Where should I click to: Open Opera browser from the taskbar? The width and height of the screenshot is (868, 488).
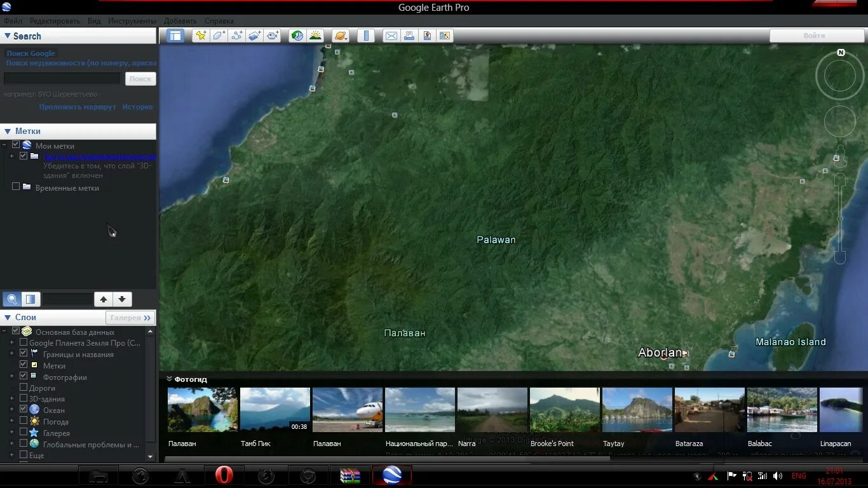coord(224,475)
